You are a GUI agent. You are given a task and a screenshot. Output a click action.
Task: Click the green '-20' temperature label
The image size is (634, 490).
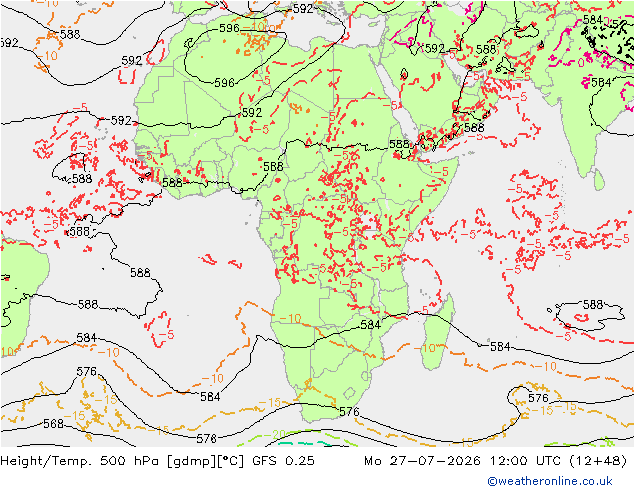[276, 435]
